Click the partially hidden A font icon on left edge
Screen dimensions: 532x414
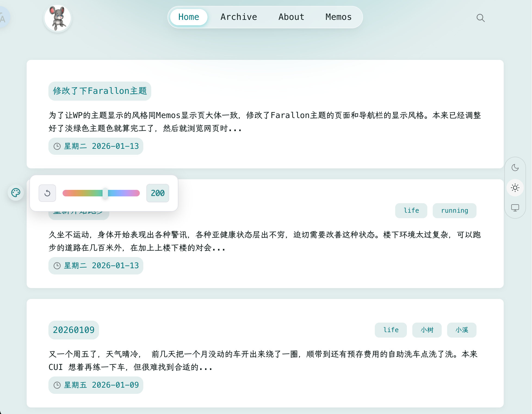2,17
